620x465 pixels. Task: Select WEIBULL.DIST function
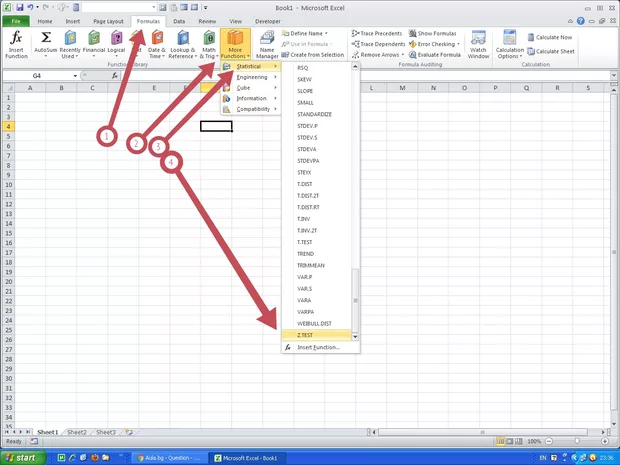tap(316, 323)
